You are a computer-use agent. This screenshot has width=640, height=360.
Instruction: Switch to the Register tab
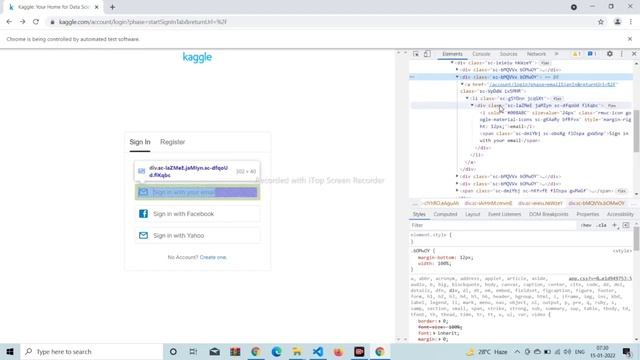172,142
